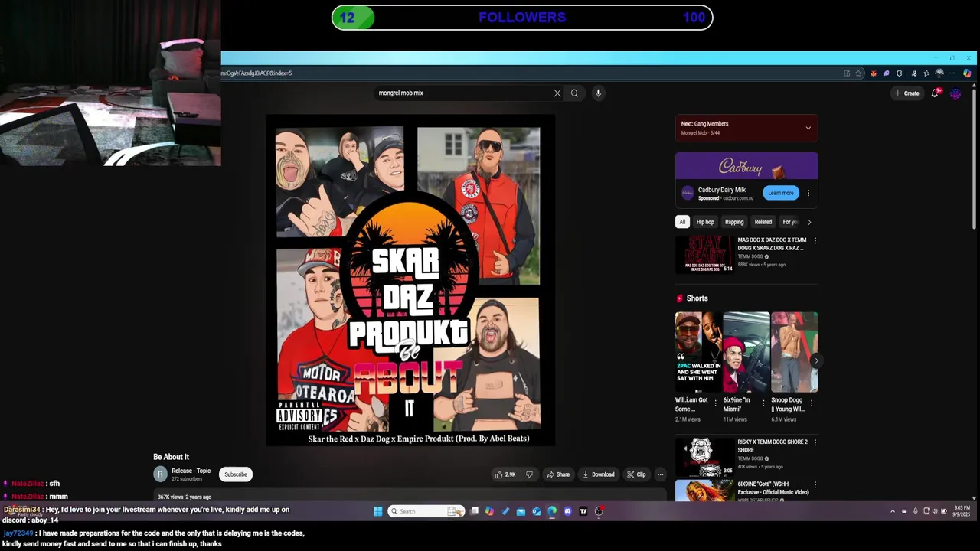
Task: Click Learn more on Cadbury ad
Action: (781, 193)
